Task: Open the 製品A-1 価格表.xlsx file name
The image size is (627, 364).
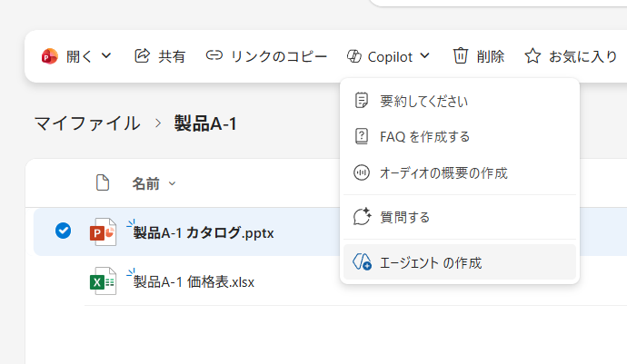Action: pyautogui.click(x=194, y=281)
